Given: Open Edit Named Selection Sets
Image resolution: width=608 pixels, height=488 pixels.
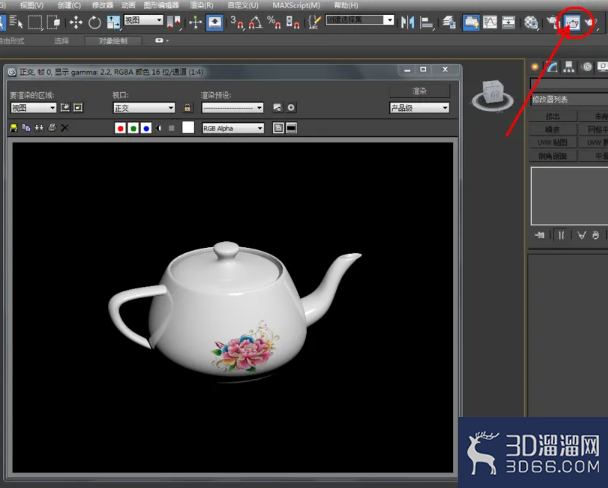Looking at the screenshot, I should point(314,22).
